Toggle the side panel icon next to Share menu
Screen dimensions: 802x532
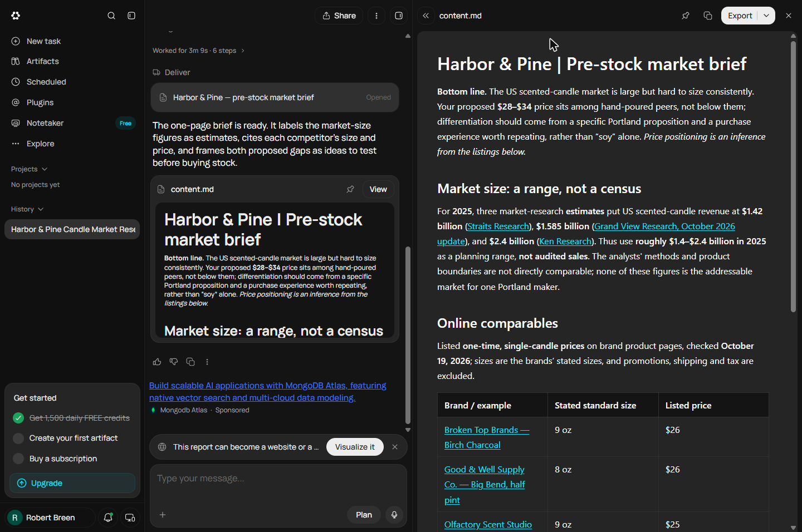[399, 16]
